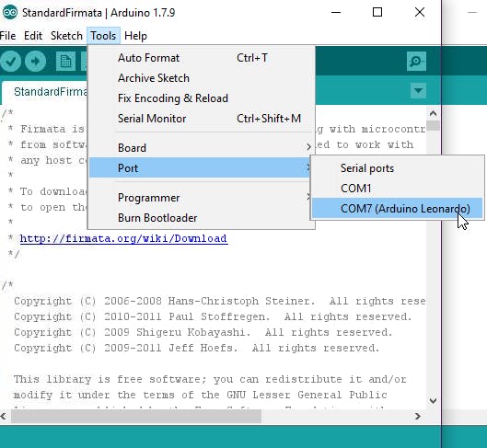Click the Upload arrow toolbar icon
Image resolution: width=487 pixels, height=448 pixels.
click(x=35, y=61)
